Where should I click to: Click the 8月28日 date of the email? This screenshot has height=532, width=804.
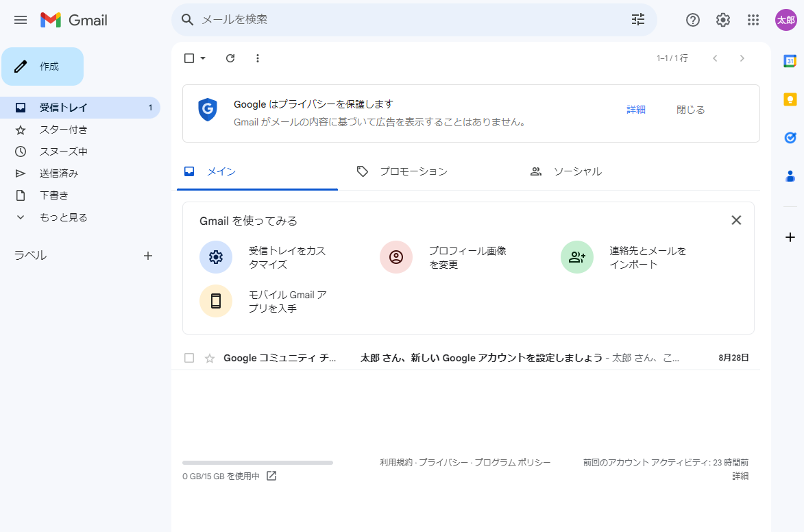733,358
